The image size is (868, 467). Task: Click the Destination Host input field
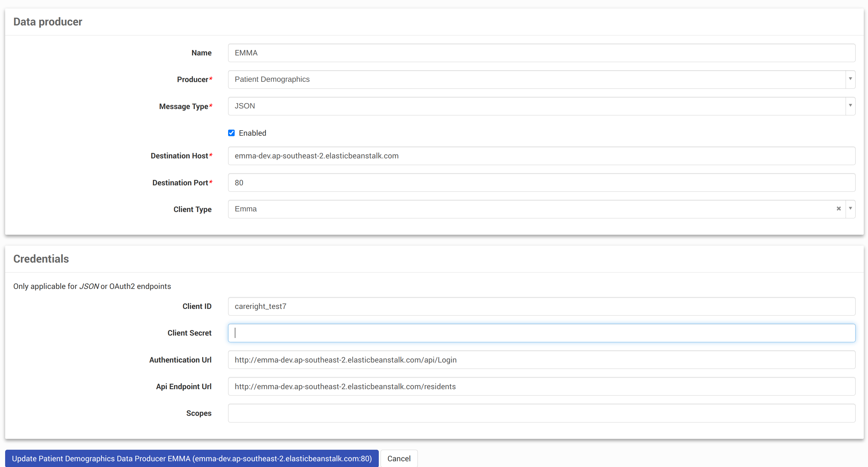(541, 156)
